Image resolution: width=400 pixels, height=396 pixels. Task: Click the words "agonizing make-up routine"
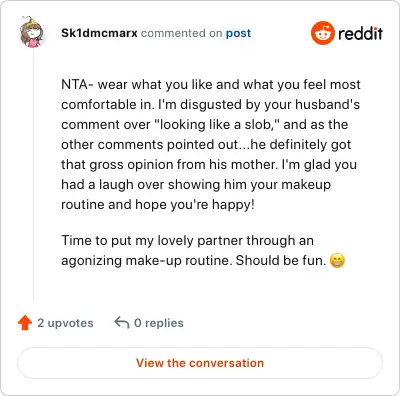(x=145, y=260)
